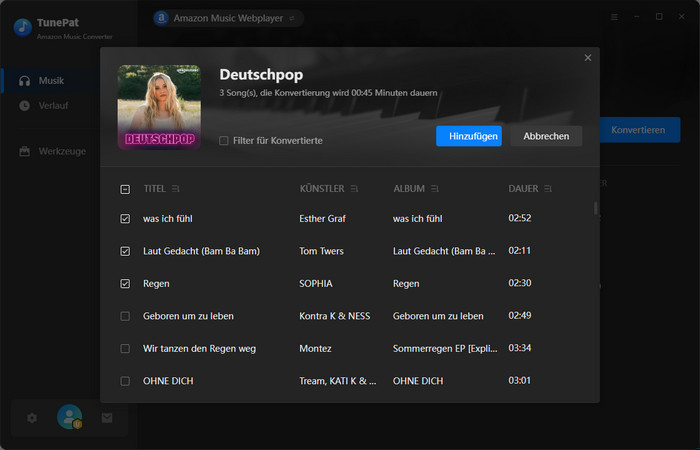This screenshot has width=700, height=450.
Task: Uncheck 'Laut Gedacht (Bam Ba Bam)' checkbox
Action: click(x=125, y=251)
